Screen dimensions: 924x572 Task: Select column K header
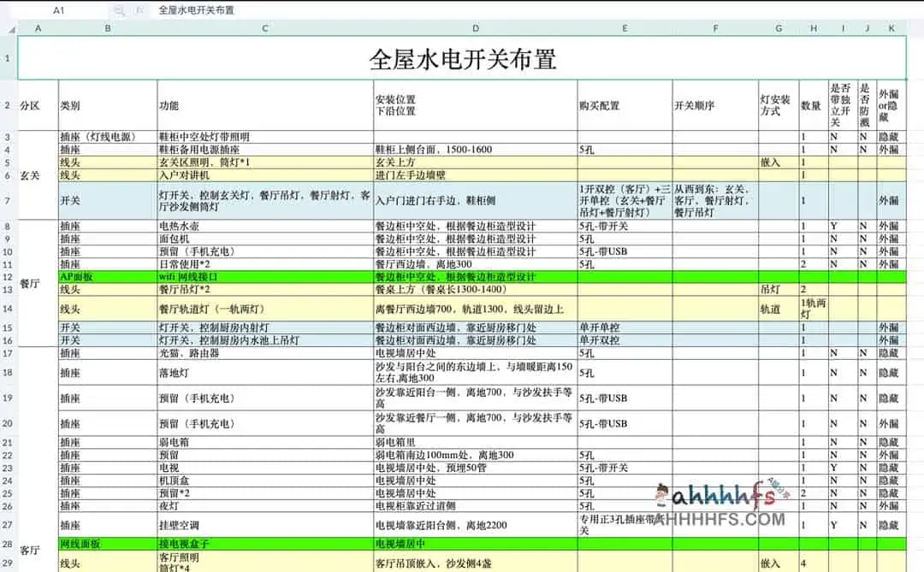891,29
